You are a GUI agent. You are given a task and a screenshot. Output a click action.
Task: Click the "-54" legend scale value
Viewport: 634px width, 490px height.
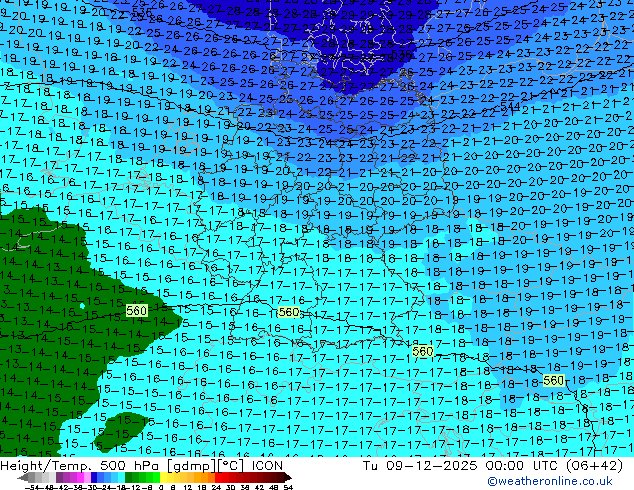click(x=32, y=487)
